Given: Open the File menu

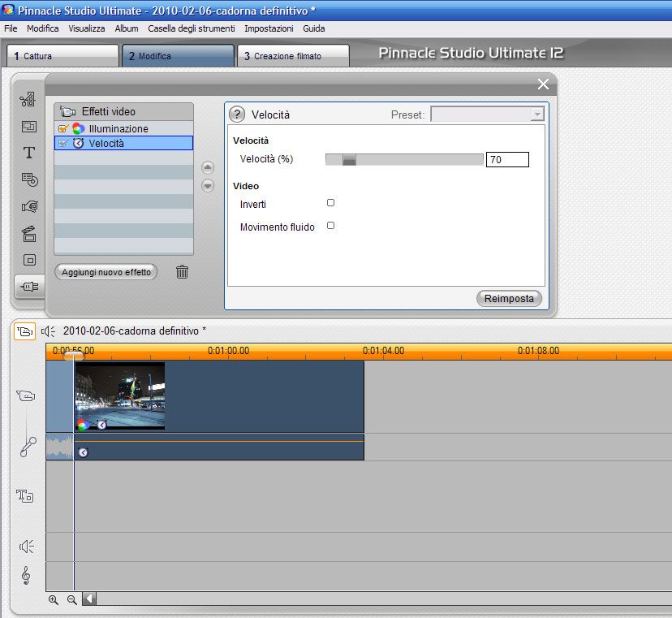Looking at the screenshot, I should tap(11, 28).
